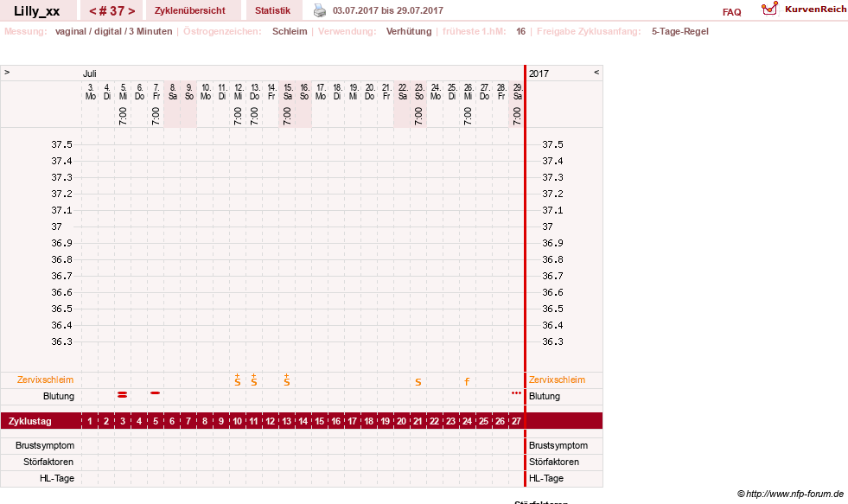This screenshot has width=848, height=504.
Task: Click the 7:00 time under 5. Mi
Action: [123, 116]
